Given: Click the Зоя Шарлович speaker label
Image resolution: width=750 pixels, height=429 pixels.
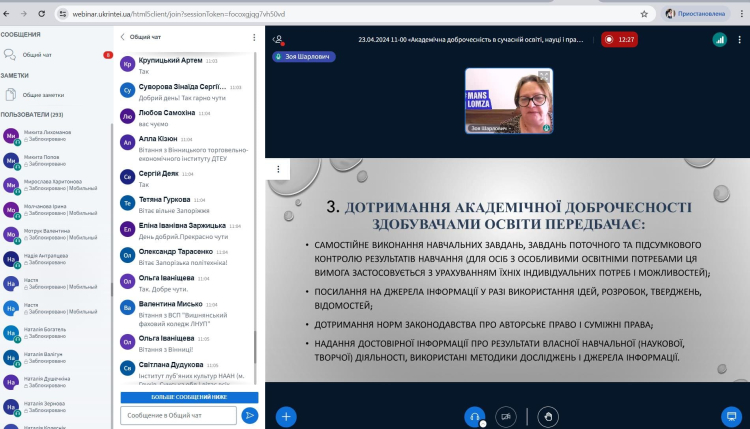Looking at the screenshot, I should 304,57.
